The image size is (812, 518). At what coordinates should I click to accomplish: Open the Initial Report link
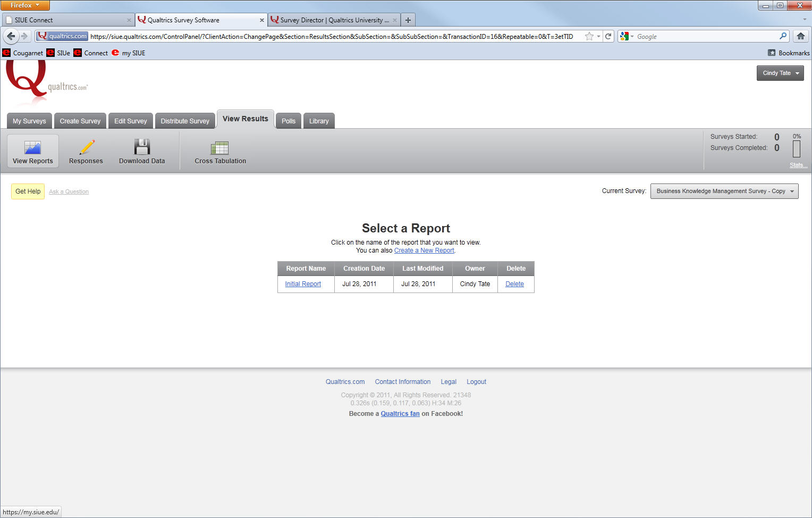pyautogui.click(x=303, y=284)
